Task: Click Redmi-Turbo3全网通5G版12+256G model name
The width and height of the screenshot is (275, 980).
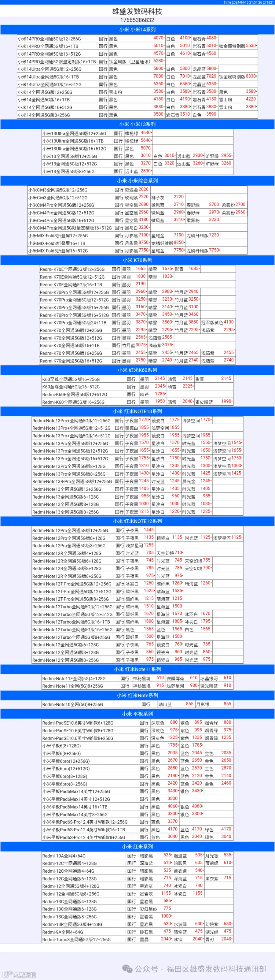Action: coord(77,940)
